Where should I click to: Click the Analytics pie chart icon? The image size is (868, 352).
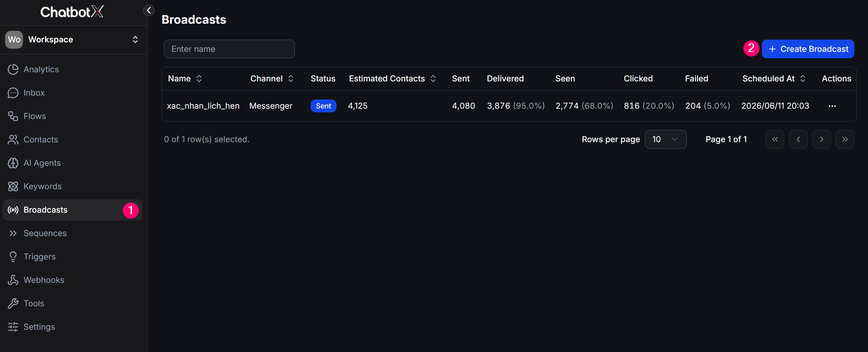pyautogui.click(x=13, y=69)
